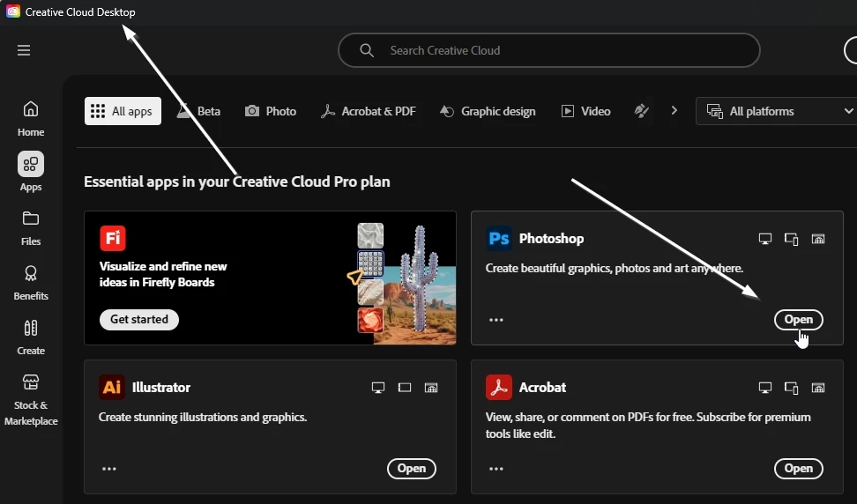Screen dimensions: 857x504
Task: Click the Photoshop Ps icon
Action: pos(499,239)
